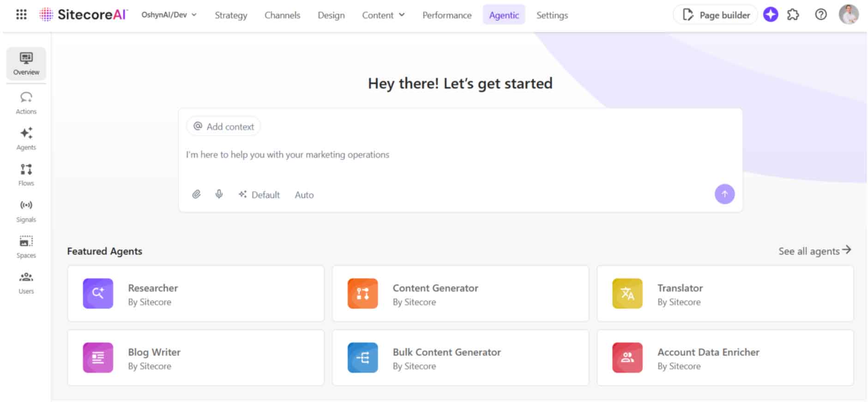Follow the See all agents link

(814, 251)
